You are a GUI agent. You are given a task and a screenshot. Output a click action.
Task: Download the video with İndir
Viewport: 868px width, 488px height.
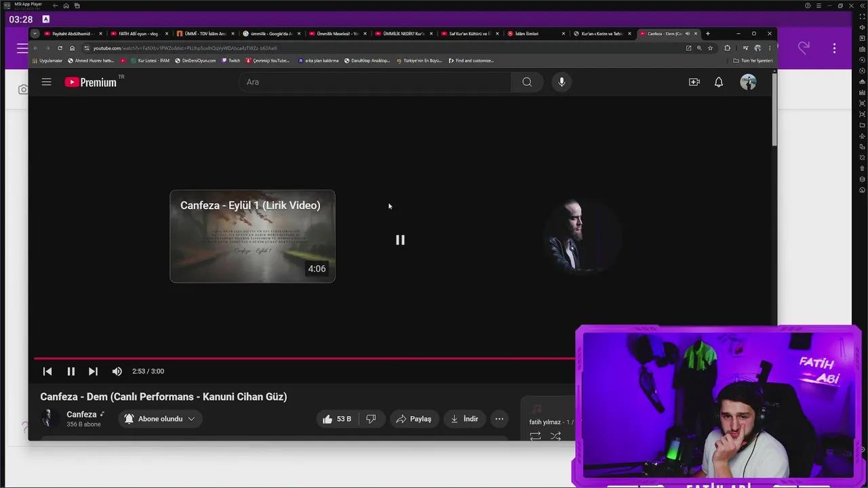click(465, 419)
